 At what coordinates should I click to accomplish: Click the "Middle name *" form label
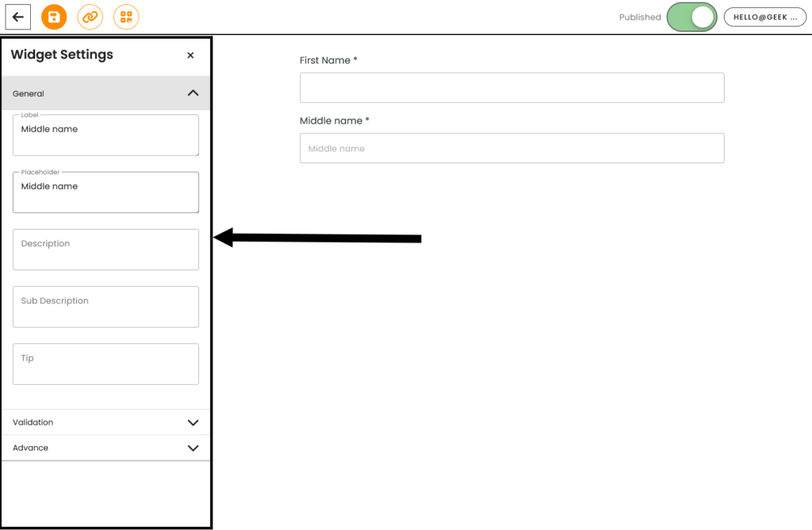pos(335,120)
